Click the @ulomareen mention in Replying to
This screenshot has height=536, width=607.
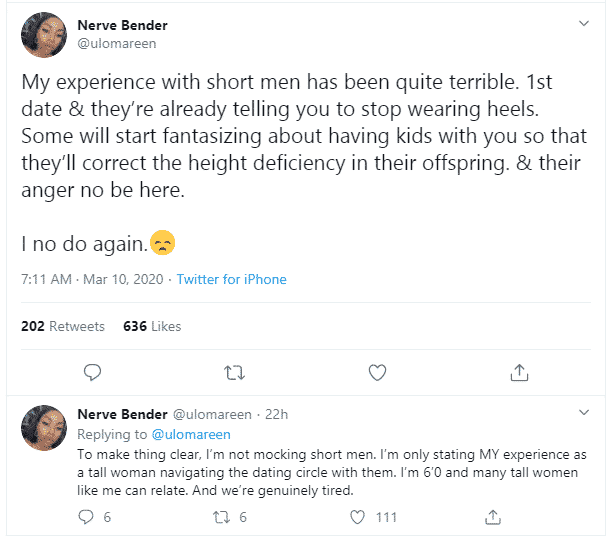pos(191,434)
